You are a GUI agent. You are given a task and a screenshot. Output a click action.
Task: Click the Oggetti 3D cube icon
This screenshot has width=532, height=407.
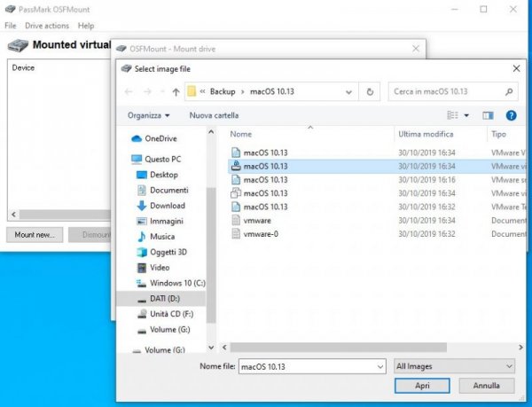tap(142, 253)
